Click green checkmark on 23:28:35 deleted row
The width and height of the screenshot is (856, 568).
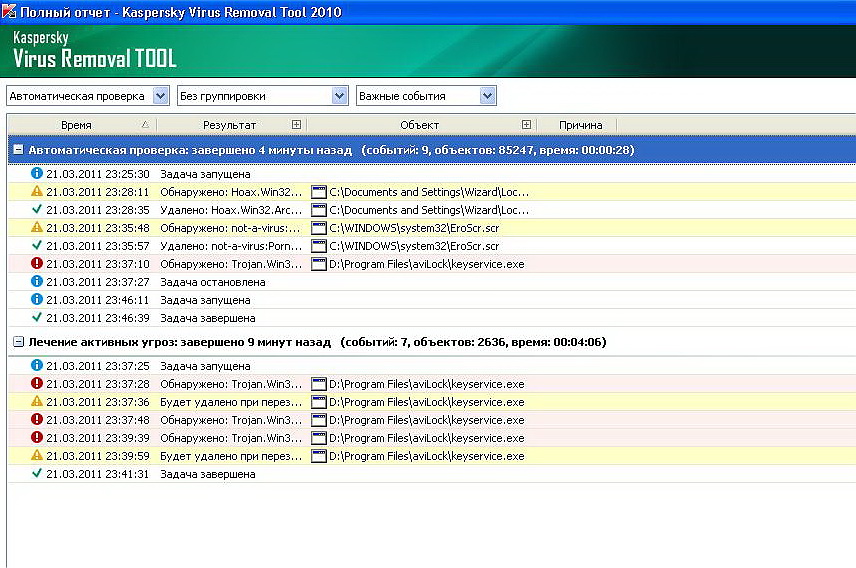[x=37, y=210]
